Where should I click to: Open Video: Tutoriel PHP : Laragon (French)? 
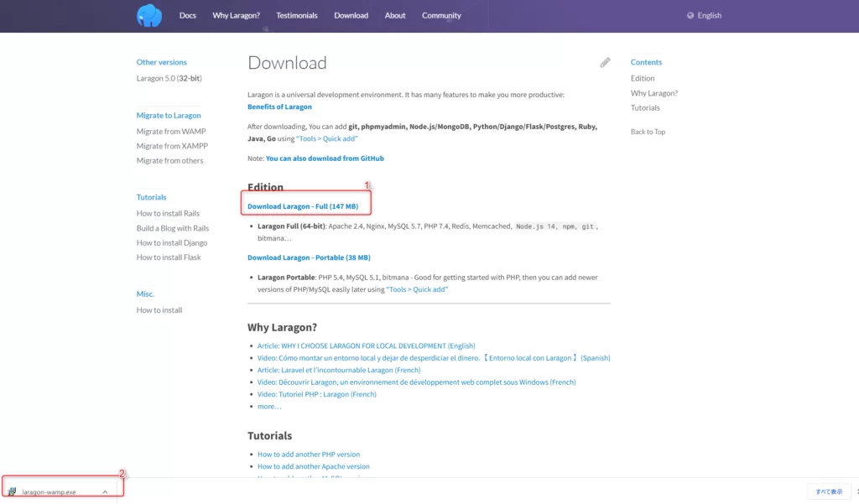click(x=316, y=394)
